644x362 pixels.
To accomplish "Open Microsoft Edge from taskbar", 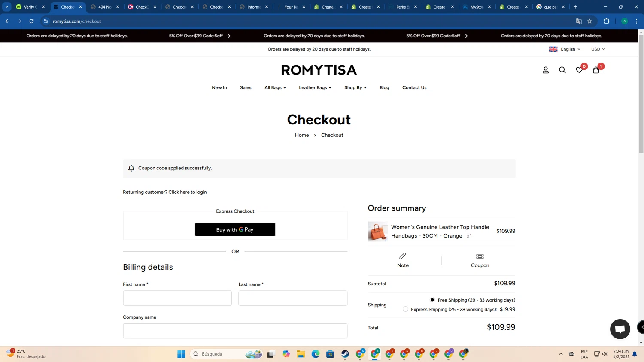I will (x=316, y=354).
